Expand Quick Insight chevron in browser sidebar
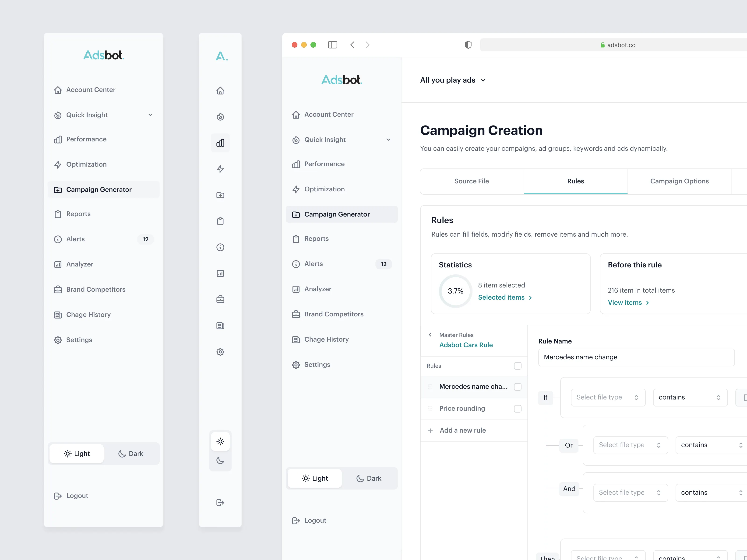The image size is (747, 560). tap(388, 139)
